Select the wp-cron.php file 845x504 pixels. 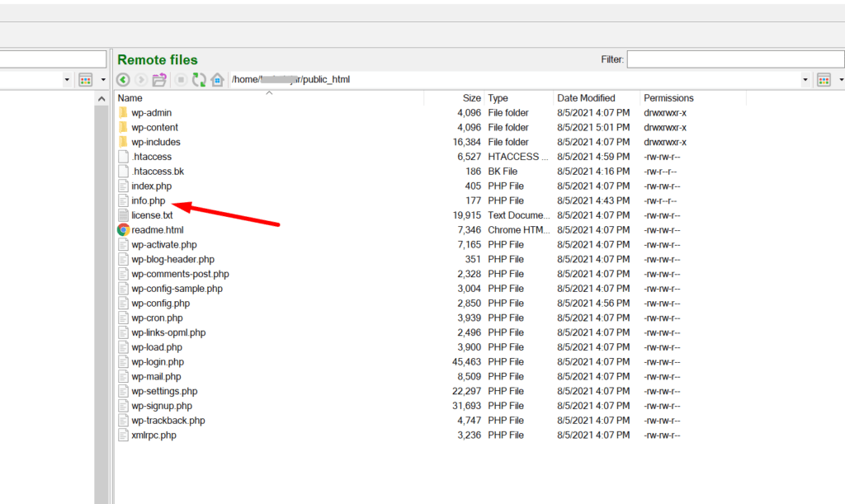pos(157,318)
